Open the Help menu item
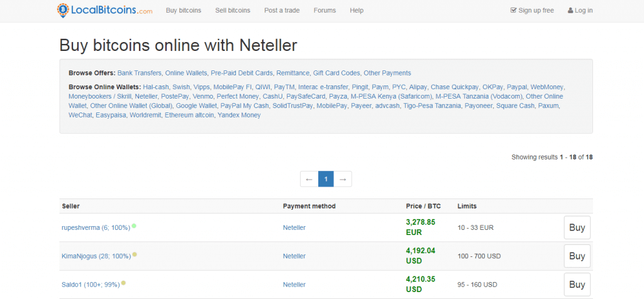Viewport: 644px width, 299px height. click(357, 10)
